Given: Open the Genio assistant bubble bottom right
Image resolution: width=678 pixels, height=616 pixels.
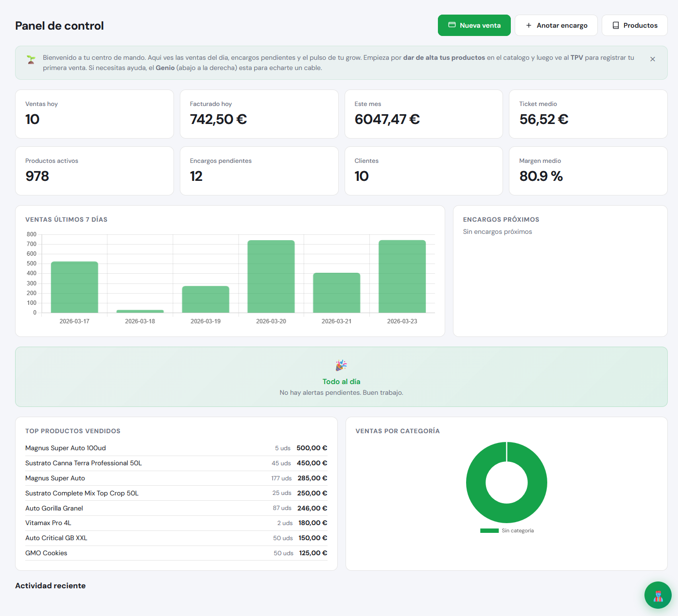Looking at the screenshot, I should [658, 595].
